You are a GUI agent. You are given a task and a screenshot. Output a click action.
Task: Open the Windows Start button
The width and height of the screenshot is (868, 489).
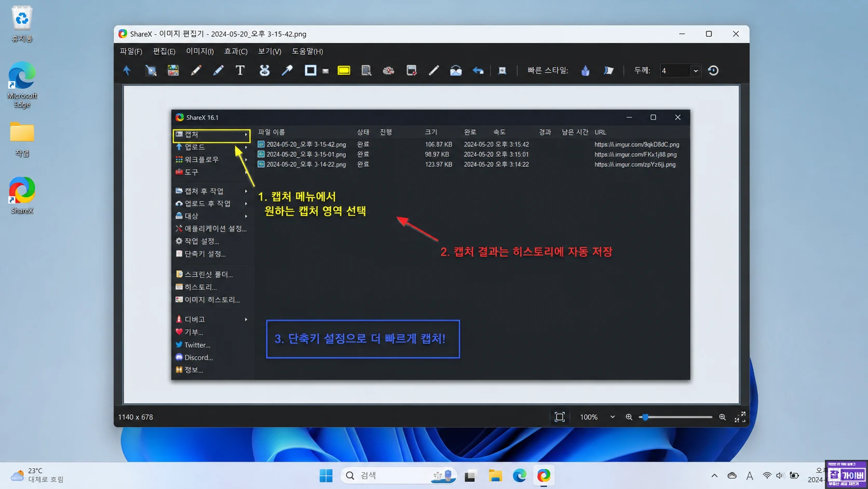(x=326, y=475)
